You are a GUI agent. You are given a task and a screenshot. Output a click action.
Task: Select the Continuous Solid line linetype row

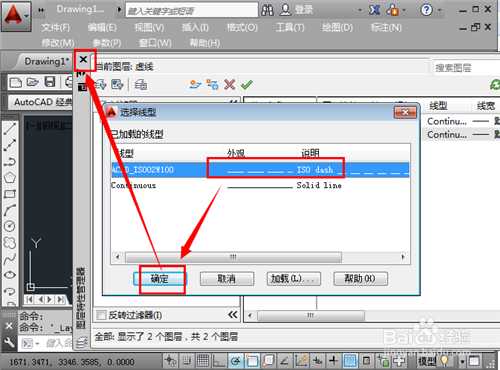(x=260, y=185)
